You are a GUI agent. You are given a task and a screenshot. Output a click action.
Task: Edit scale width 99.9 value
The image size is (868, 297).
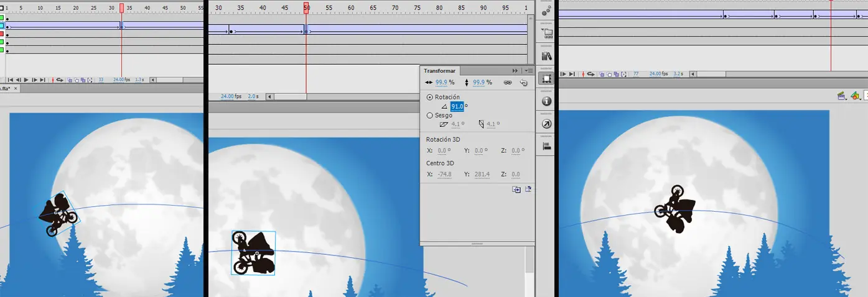(441, 82)
